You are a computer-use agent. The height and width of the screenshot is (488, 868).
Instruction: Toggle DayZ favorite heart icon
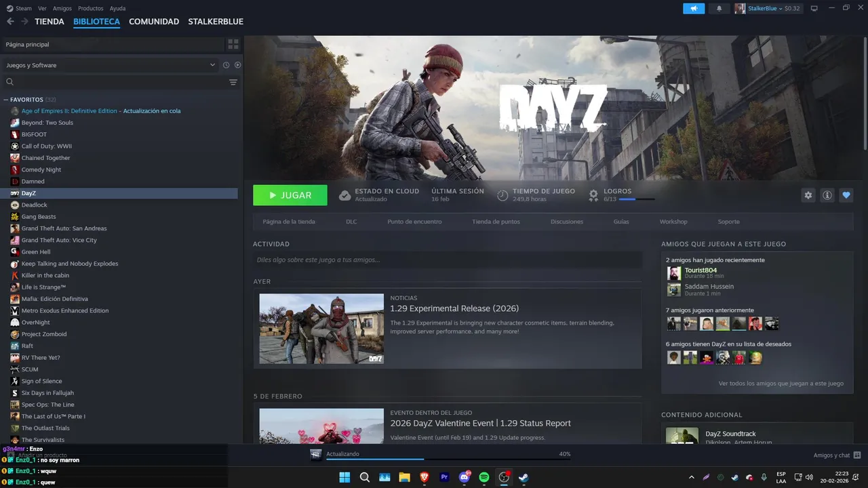click(x=846, y=195)
